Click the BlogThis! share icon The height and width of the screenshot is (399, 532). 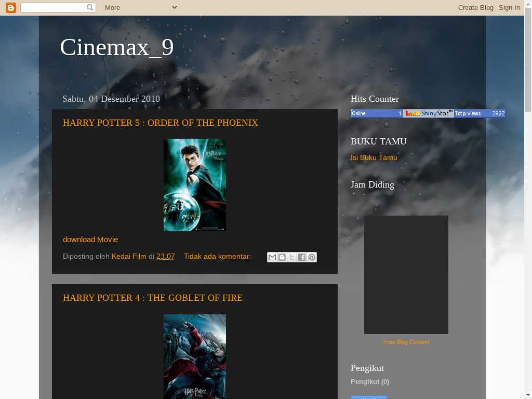pyautogui.click(x=282, y=257)
